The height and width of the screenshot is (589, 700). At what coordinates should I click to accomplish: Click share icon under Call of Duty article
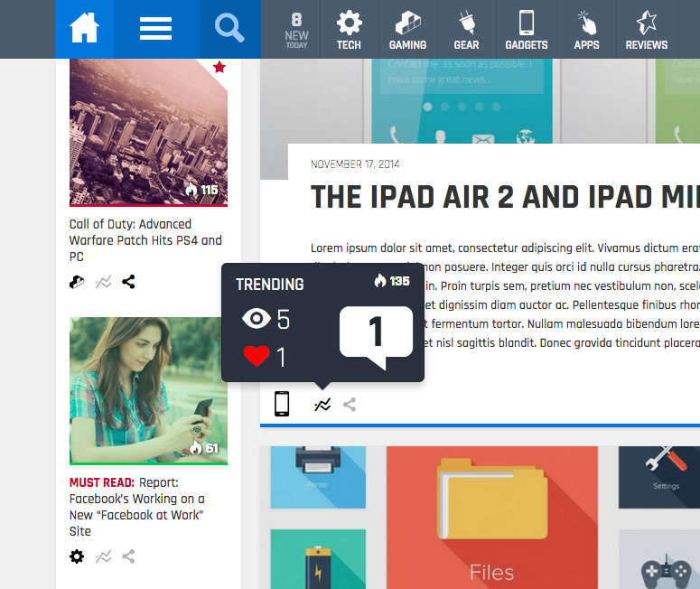coord(128,282)
